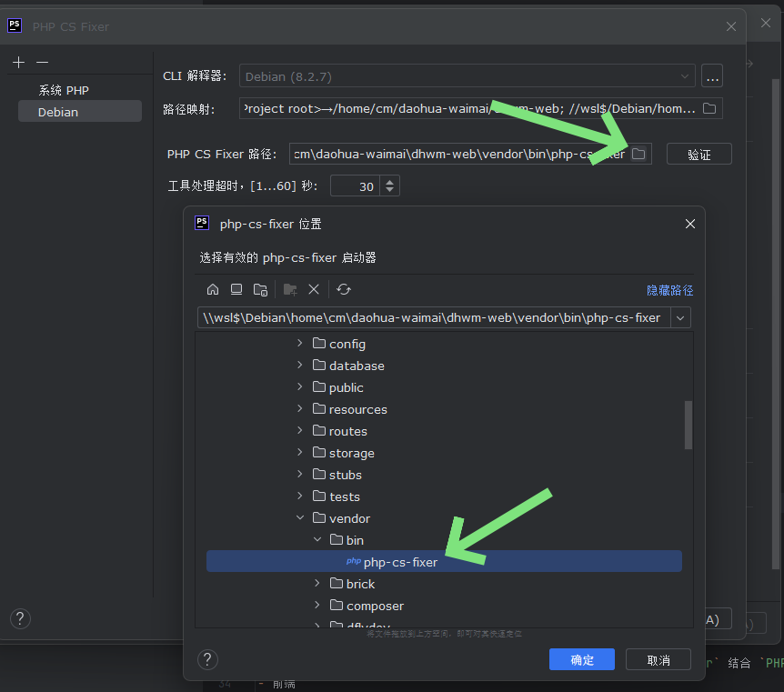The width and height of the screenshot is (784, 692).
Task: Expand the brick folder
Action: (x=317, y=583)
